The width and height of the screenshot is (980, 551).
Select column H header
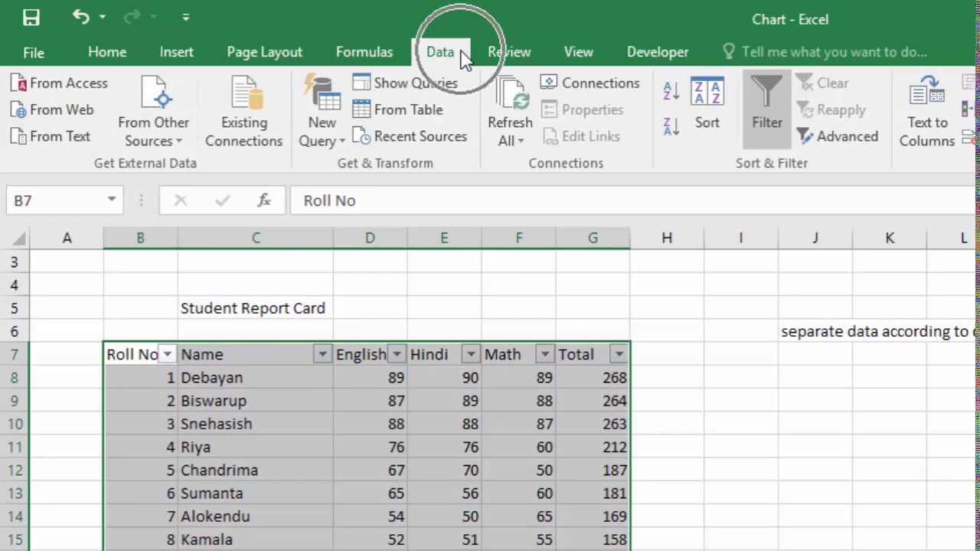point(667,238)
